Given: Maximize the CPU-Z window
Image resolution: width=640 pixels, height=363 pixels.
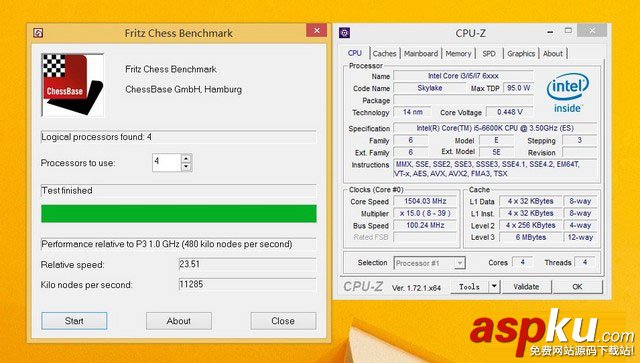Looking at the screenshot, I should [568, 31].
